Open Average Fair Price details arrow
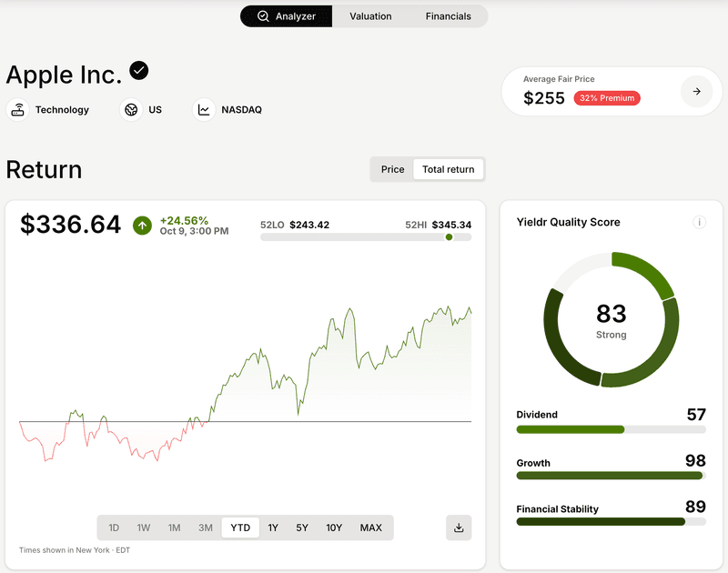Image resolution: width=728 pixels, height=573 pixels. tap(696, 91)
